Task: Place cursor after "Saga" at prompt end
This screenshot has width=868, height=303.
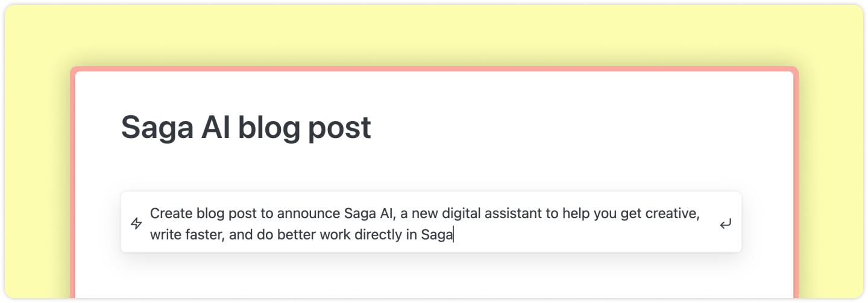Action: (x=453, y=235)
